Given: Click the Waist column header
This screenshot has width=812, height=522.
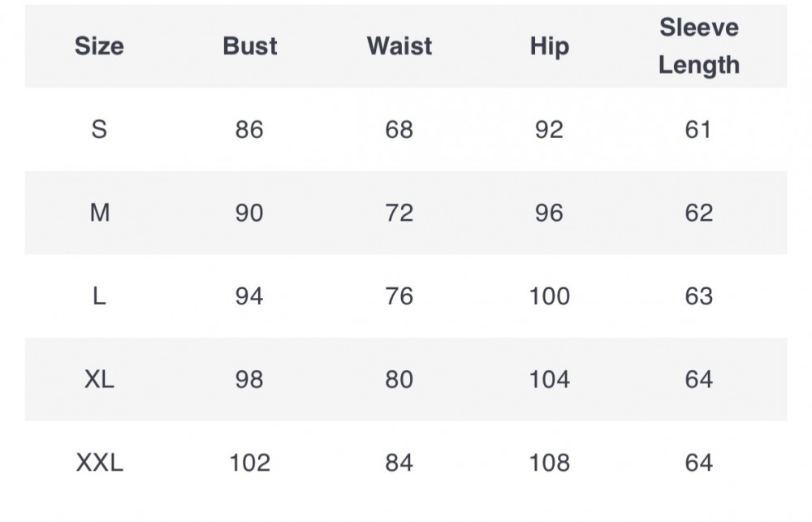Looking at the screenshot, I should [400, 46].
